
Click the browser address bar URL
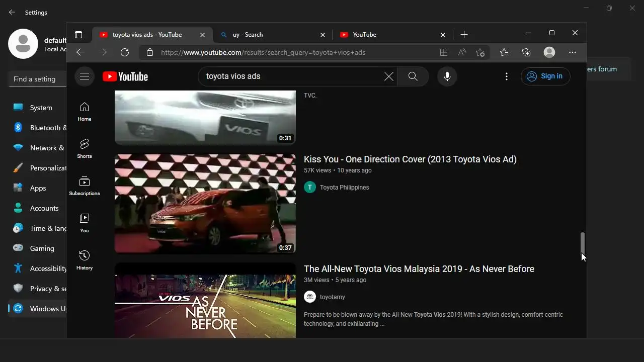263,52
